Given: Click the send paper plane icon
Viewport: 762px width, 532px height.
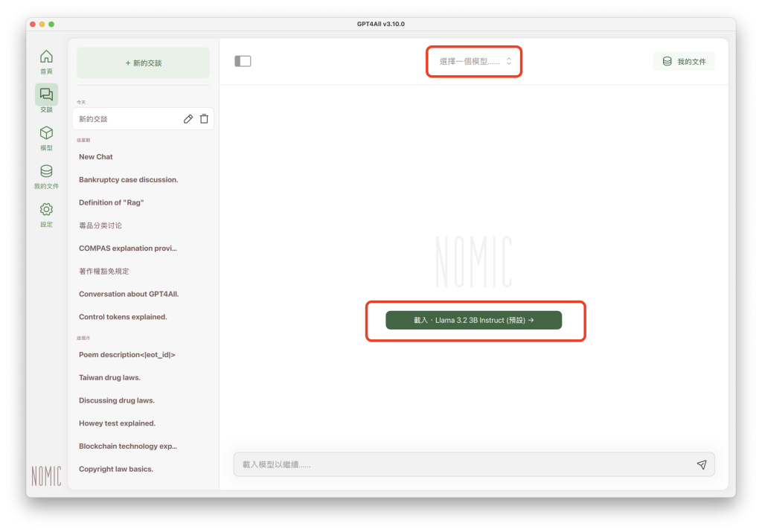Looking at the screenshot, I should pos(701,464).
